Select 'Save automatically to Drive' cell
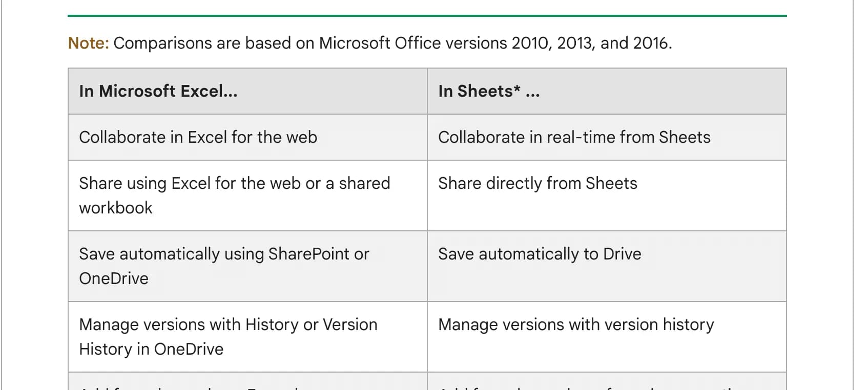The height and width of the screenshot is (390, 868). tap(607, 266)
